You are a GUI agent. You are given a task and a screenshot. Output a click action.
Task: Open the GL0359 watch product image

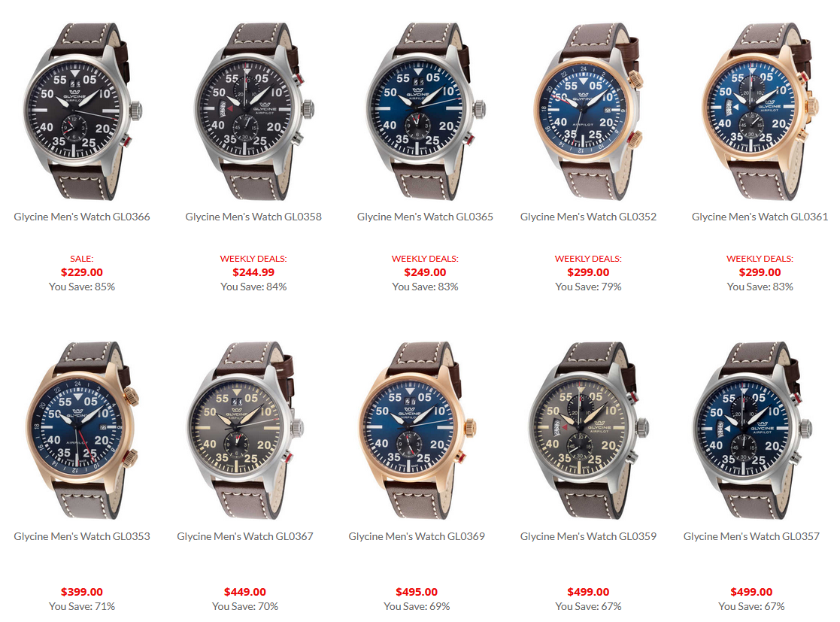tap(588, 430)
